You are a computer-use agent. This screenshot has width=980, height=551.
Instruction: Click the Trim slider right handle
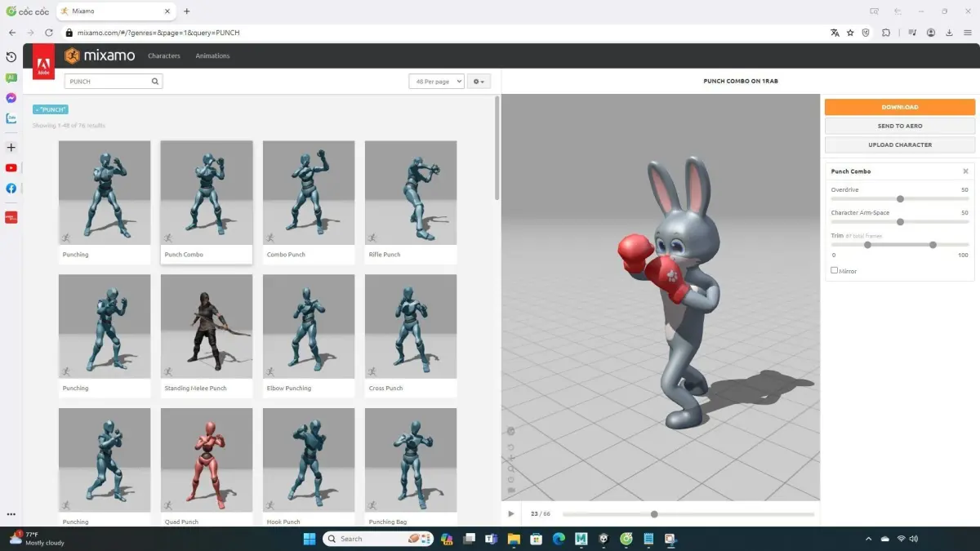(x=933, y=245)
